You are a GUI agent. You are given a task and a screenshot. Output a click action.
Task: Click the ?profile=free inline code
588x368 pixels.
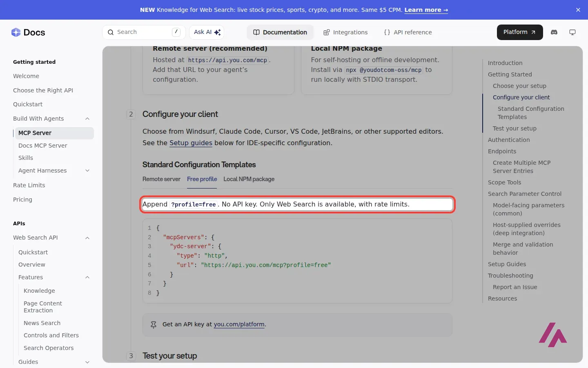[193, 204]
